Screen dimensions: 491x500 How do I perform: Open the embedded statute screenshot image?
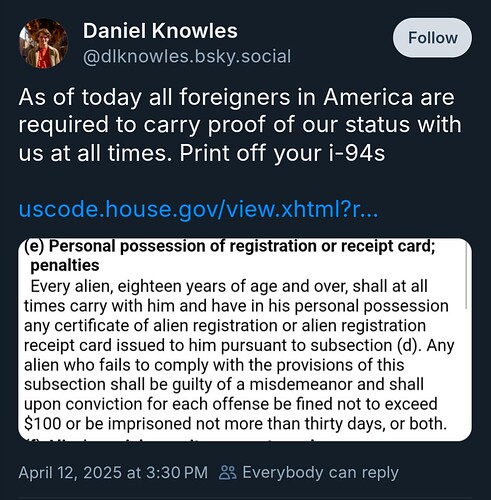coord(245,339)
